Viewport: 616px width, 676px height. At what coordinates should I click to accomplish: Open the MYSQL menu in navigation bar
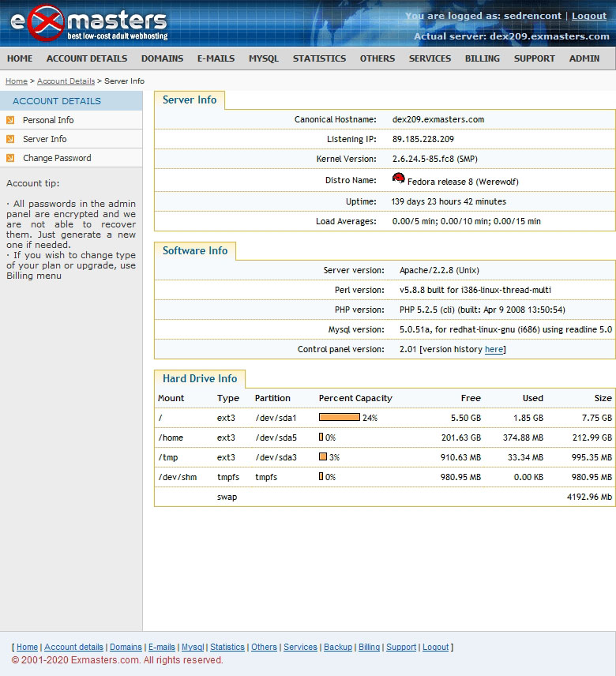coord(263,58)
